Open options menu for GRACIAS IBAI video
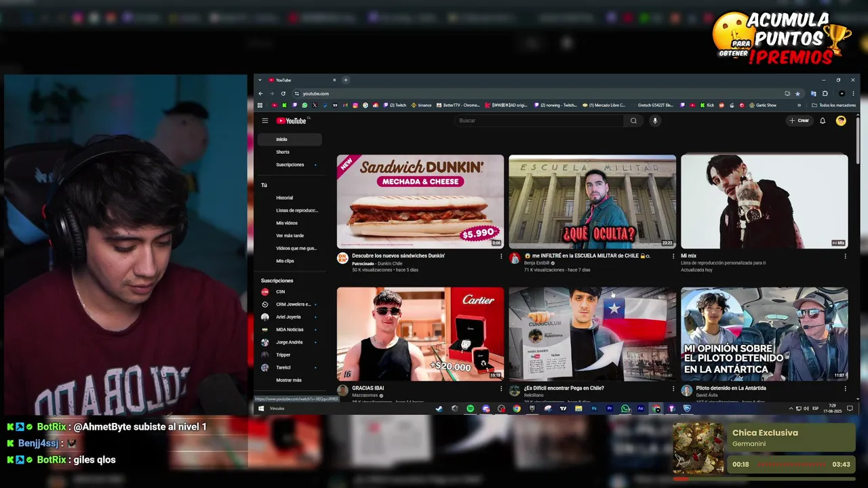The height and width of the screenshot is (488, 868). [501, 388]
